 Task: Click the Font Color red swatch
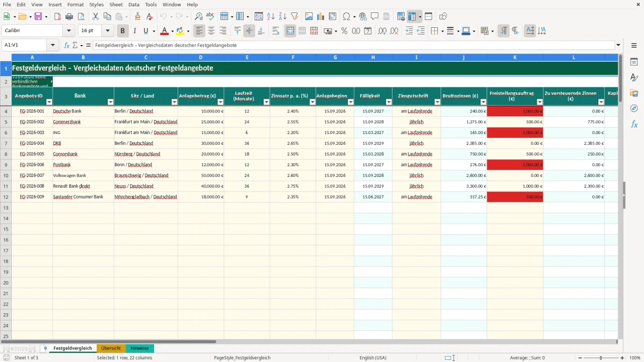165,31
